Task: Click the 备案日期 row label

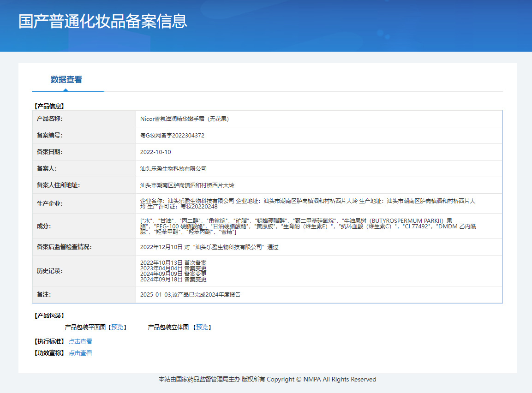Action: tap(49, 152)
